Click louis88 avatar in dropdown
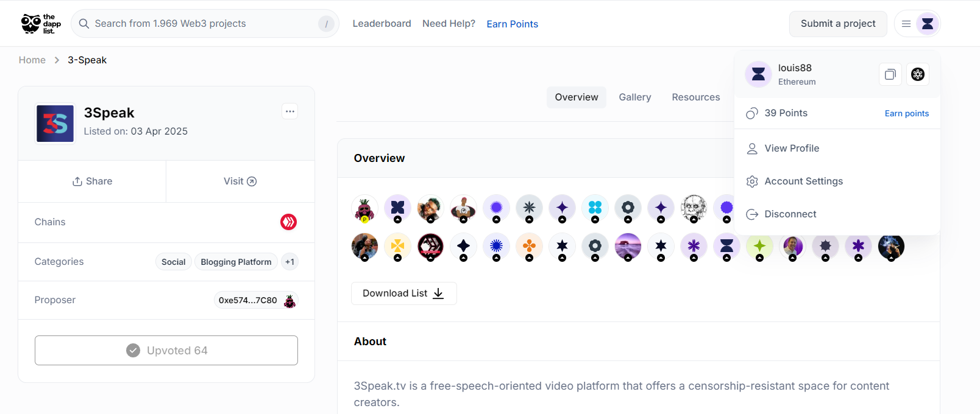980x414 pixels. (758, 74)
